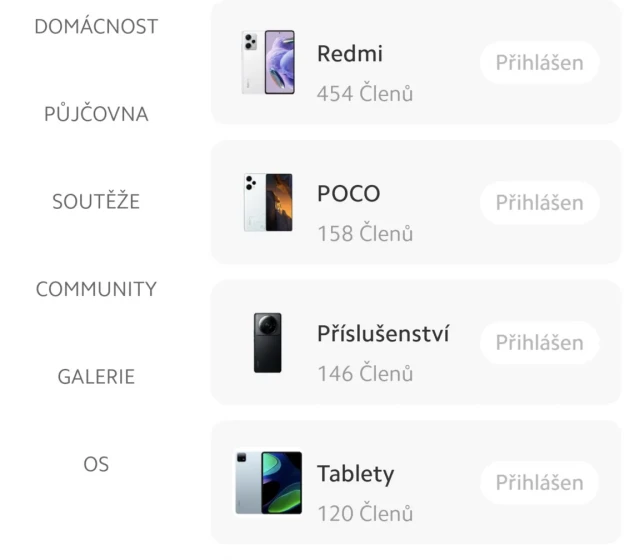
Task: Open the Příslušenství group title
Action: click(383, 334)
